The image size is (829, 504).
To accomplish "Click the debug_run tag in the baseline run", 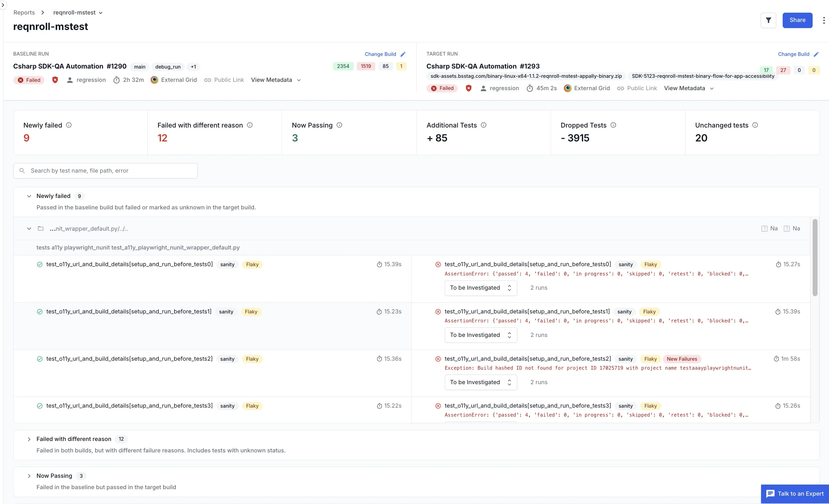I will pos(168,67).
